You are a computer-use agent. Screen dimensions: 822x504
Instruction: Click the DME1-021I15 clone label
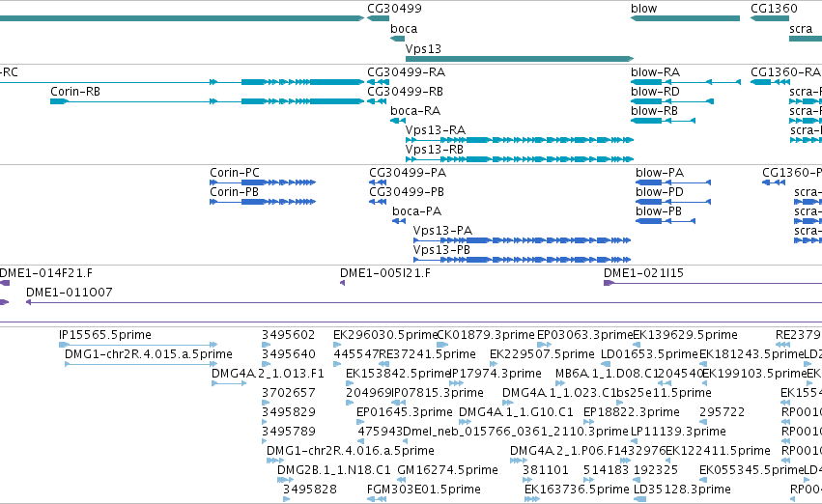click(x=643, y=273)
